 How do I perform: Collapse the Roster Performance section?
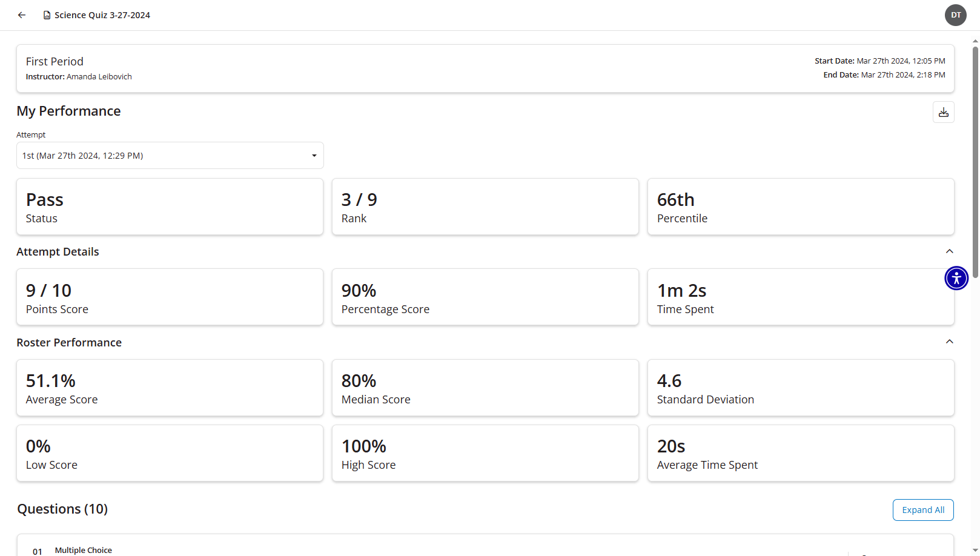[x=949, y=342]
